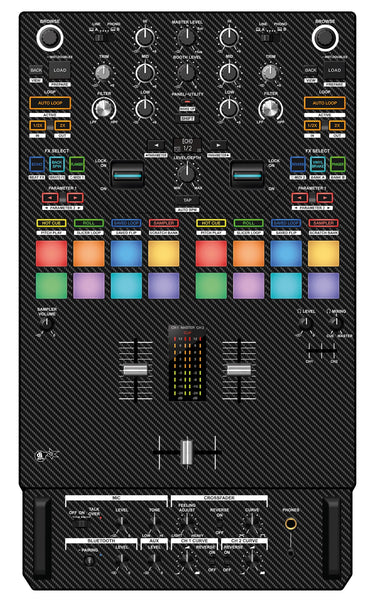
Task: Toggle the MIC OFF/ON/TALK OVER switch
Action: (x=80, y=523)
